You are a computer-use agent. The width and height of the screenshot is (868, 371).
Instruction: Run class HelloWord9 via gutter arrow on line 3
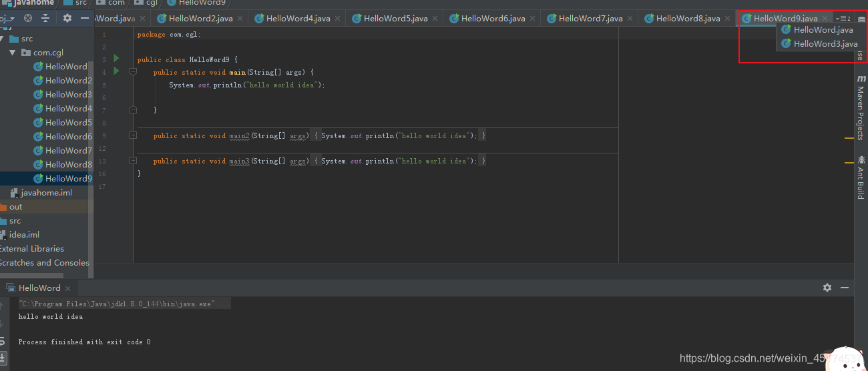tap(116, 59)
